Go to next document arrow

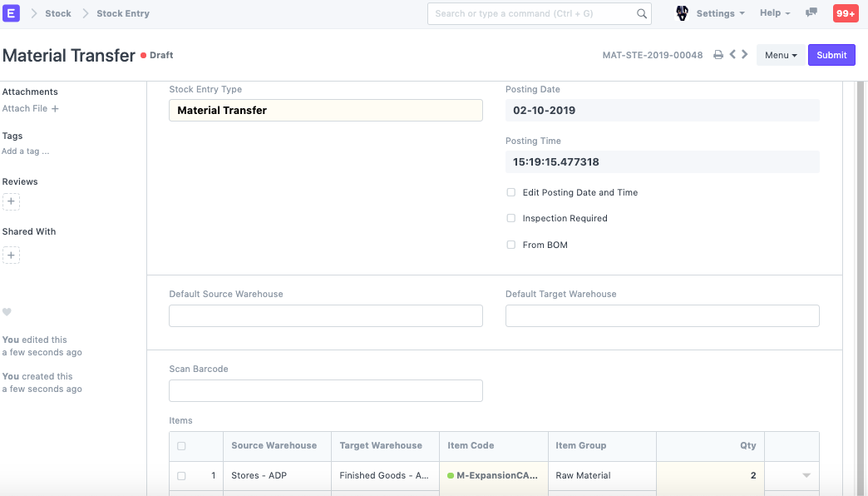click(745, 55)
